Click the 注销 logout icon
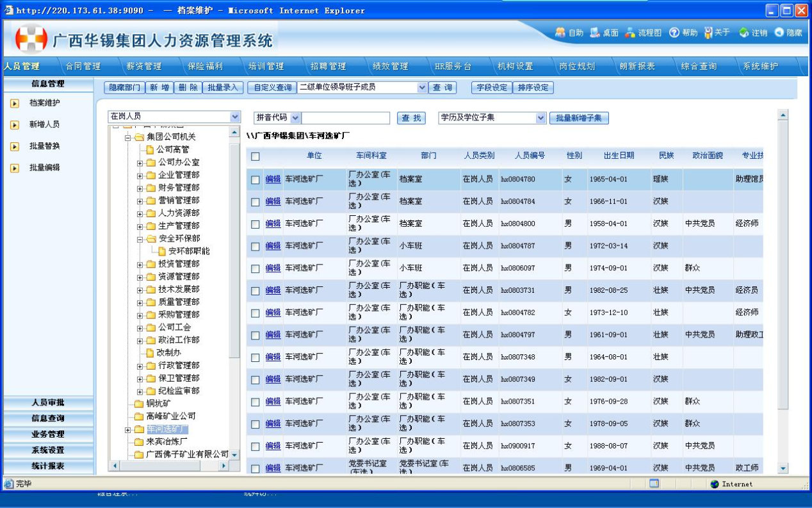812x508 pixels. (x=743, y=32)
